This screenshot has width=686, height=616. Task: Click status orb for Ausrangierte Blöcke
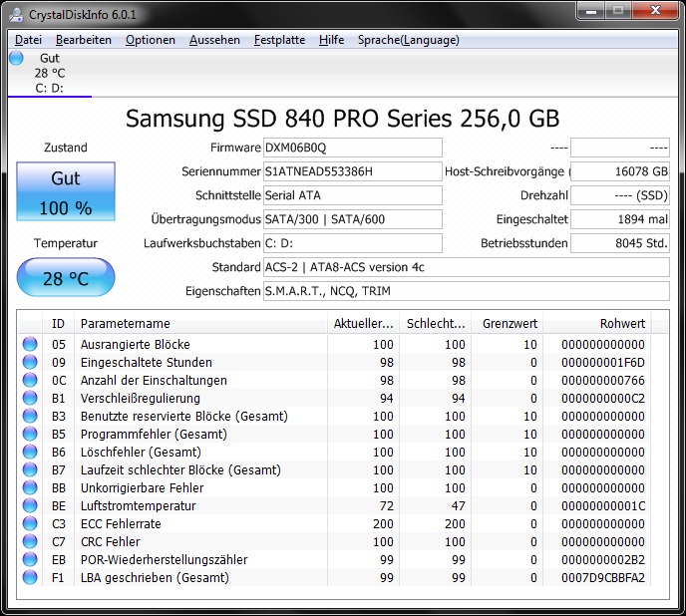tap(30, 344)
